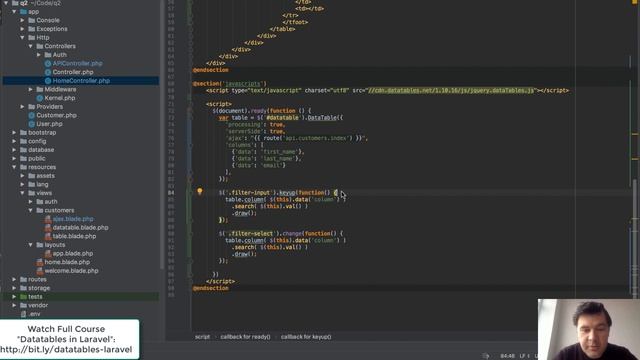Click the Controller.php class icon
This screenshot has height=360, width=640.
click(x=48, y=72)
